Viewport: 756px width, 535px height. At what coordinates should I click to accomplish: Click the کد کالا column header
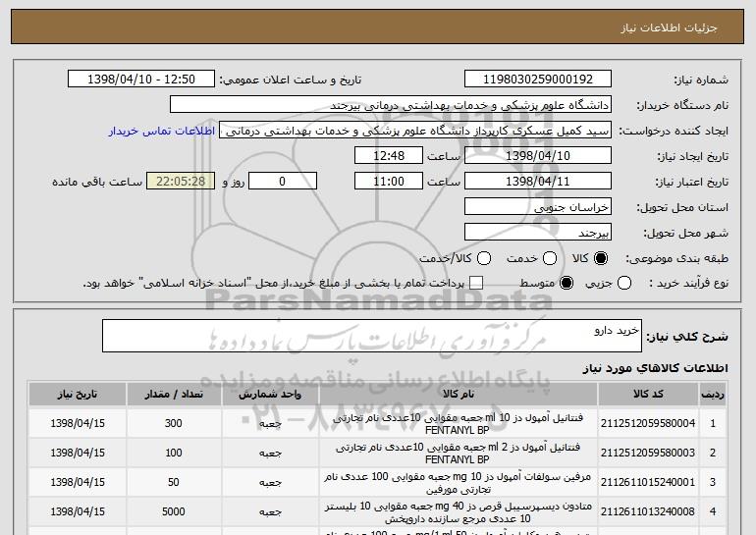(x=648, y=395)
